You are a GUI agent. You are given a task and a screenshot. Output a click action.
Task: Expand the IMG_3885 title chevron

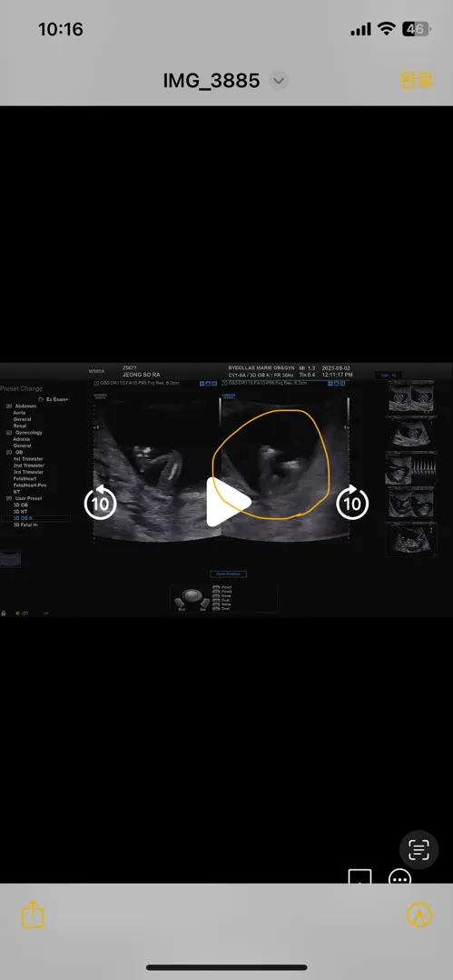coord(279,81)
